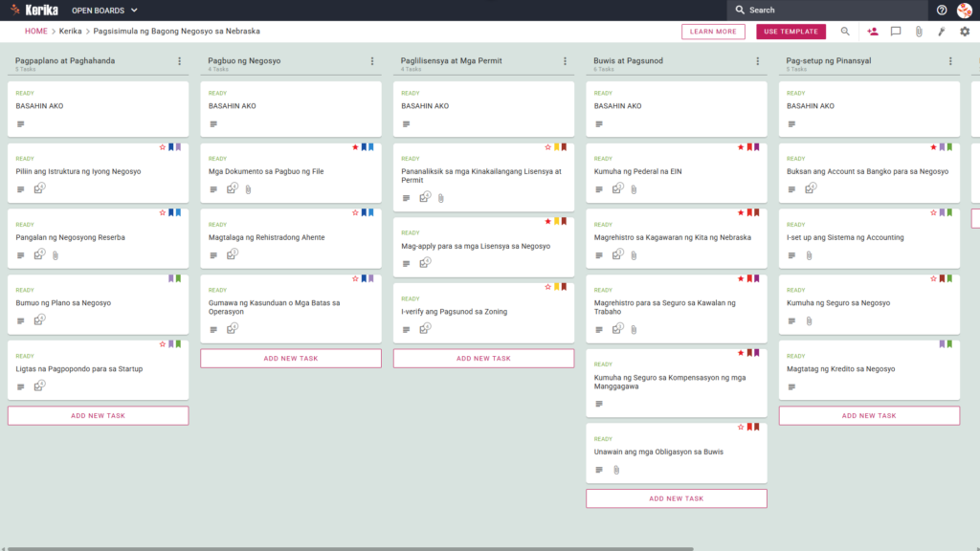The height and width of the screenshot is (551, 980).
Task: Open description icon on Kumuha ng Seguro sa Kompensasyon card
Action: click(599, 405)
